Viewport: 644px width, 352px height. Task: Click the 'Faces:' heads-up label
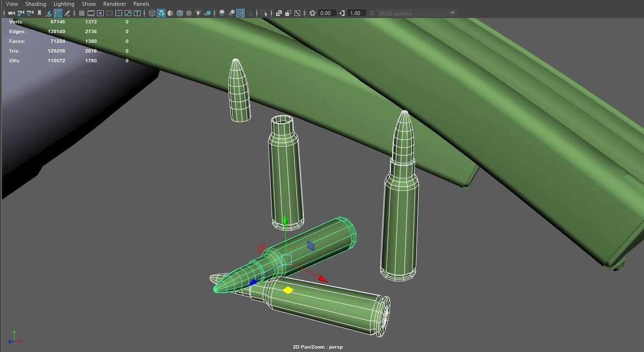coord(17,41)
